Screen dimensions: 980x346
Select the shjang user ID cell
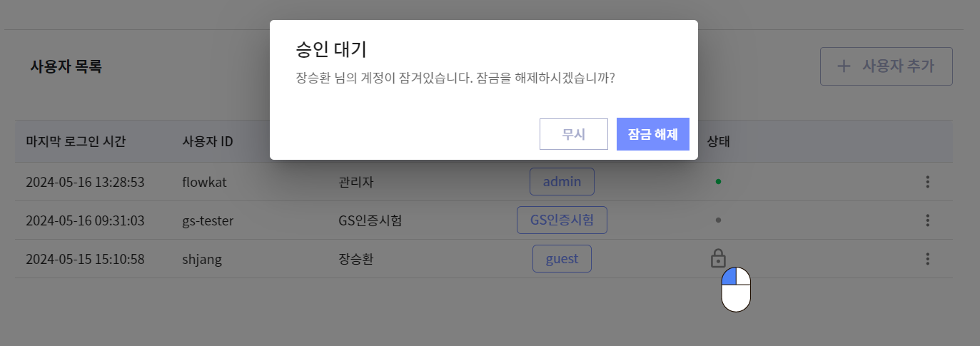tap(202, 259)
